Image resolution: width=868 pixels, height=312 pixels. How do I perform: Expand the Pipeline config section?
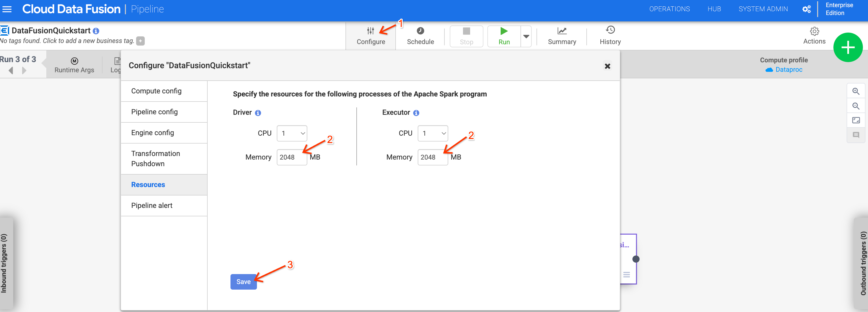pos(154,112)
